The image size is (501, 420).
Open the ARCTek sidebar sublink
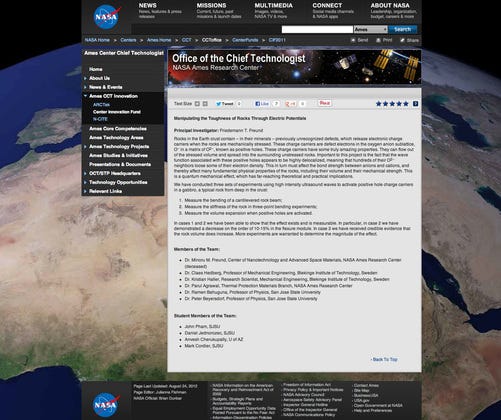tap(101, 105)
